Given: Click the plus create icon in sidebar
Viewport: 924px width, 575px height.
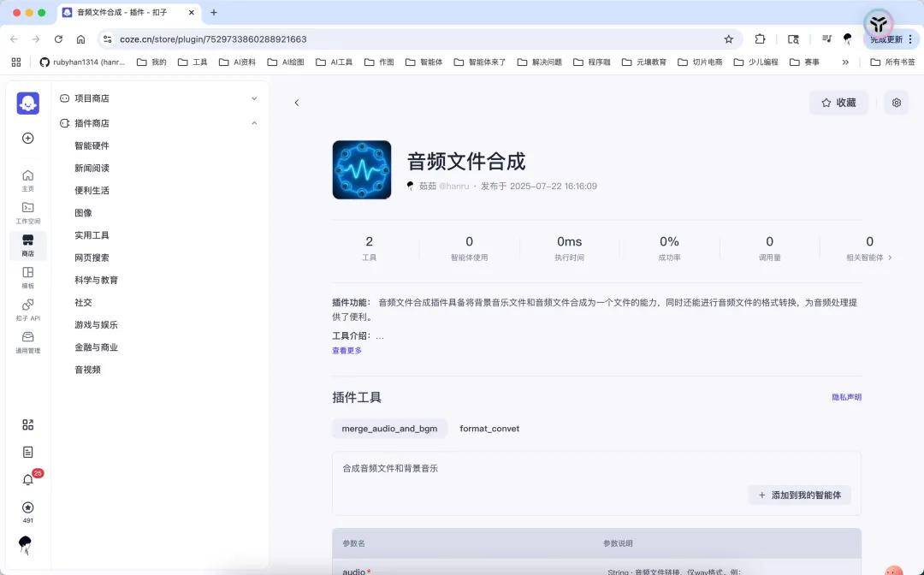Looking at the screenshot, I should pyautogui.click(x=27, y=139).
